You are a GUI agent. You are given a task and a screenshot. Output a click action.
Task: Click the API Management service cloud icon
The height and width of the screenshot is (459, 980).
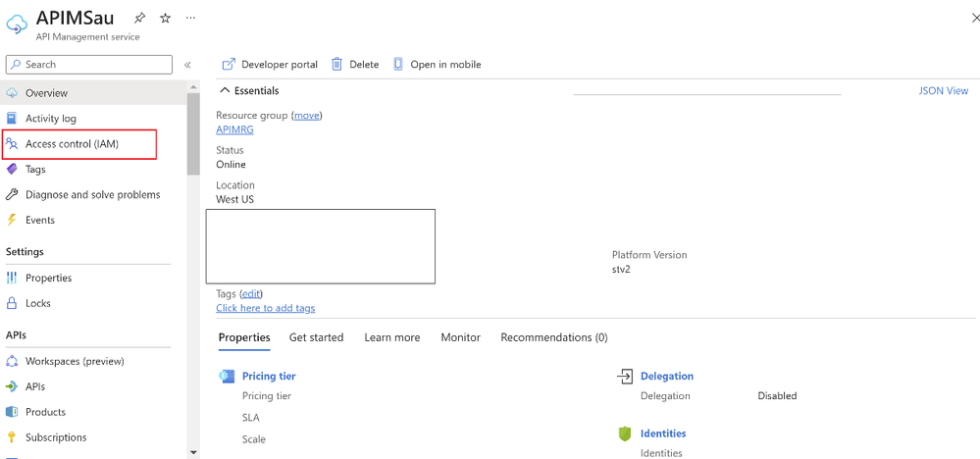tap(17, 25)
